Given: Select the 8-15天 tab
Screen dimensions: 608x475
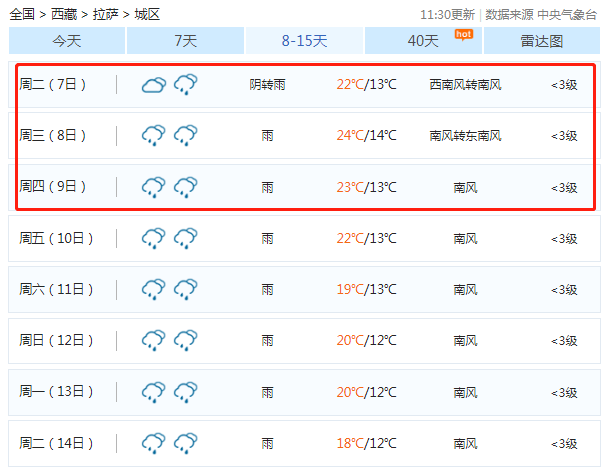Looking at the screenshot, I should [x=304, y=41].
